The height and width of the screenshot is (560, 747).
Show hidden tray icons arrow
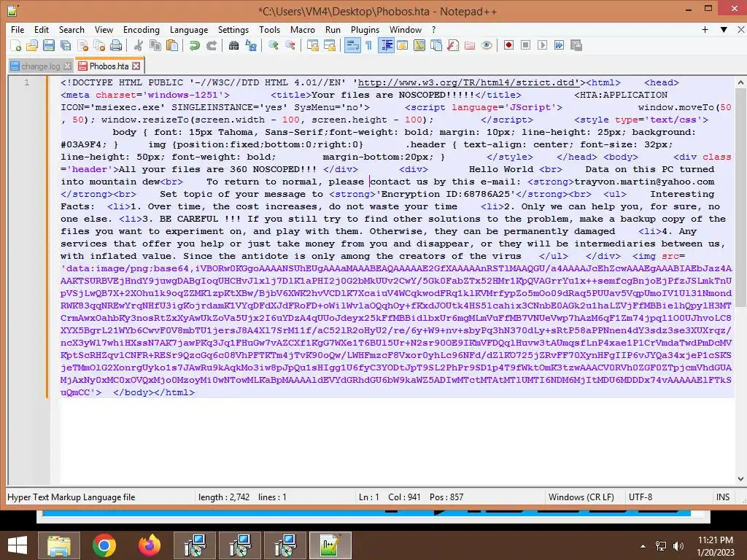click(x=643, y=546)
